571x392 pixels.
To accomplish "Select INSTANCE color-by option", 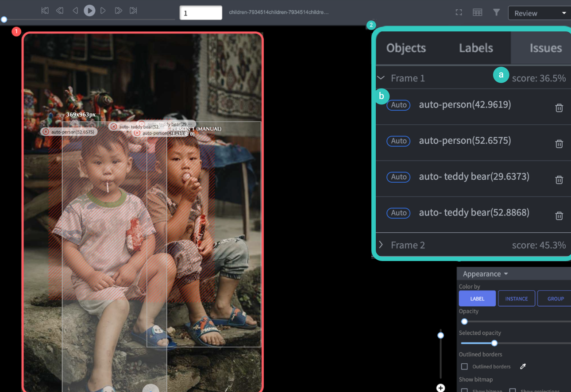I will click(x=517, y=299).
